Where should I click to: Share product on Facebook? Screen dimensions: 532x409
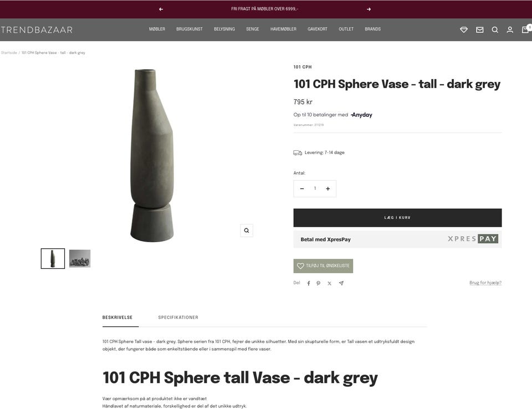click(x=309, y=283)
